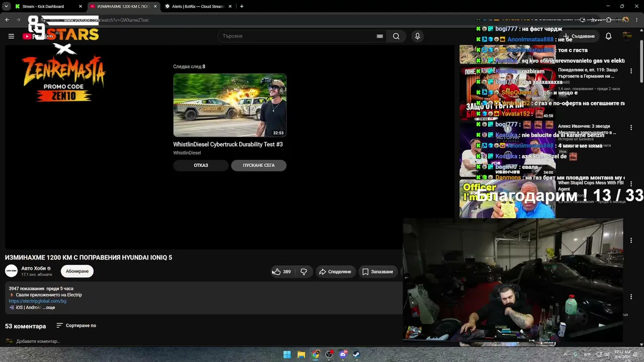Open the БГР keyboard language indicator
The height and width of the screenshot is (362, 644).
tap(588, 354)
